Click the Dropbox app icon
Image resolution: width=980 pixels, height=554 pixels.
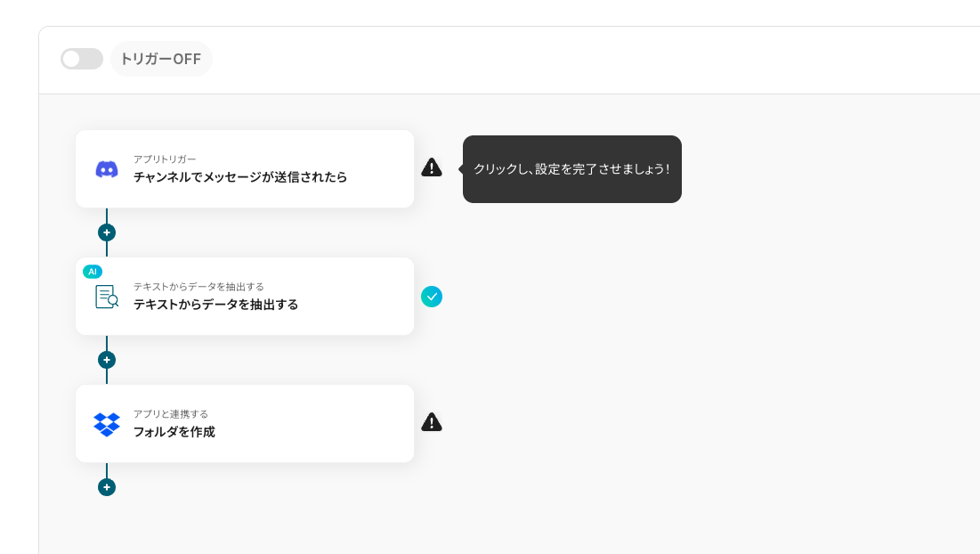[107, 424]
